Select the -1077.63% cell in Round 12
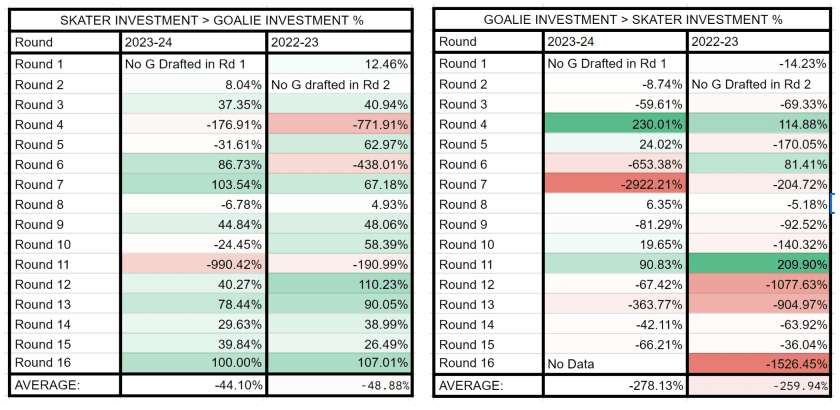This screenshot has height=410, width=840. (761, 283)
